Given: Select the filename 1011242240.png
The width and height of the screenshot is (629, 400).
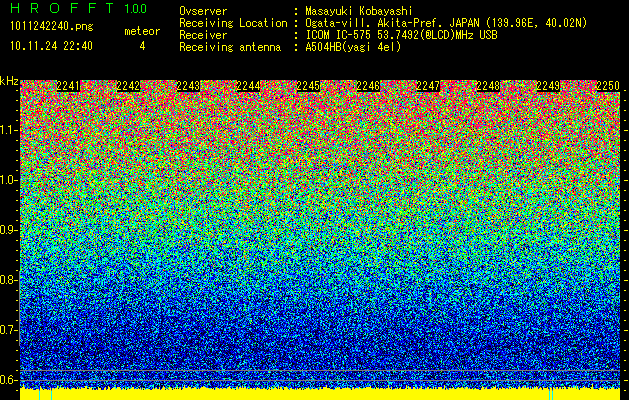Looking at the screenshot, I should pyautogui.click(x=52, y=26).
